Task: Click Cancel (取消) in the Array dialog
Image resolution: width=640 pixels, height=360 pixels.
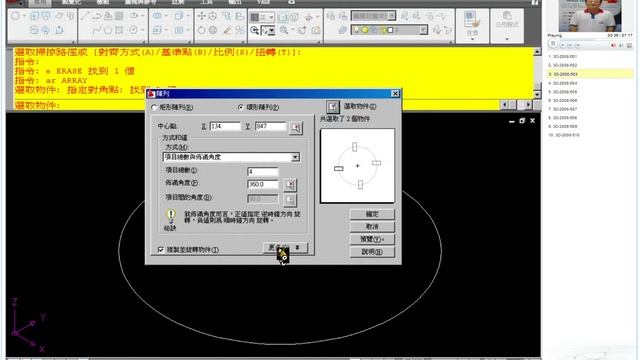Action: (x=372, y=227)
